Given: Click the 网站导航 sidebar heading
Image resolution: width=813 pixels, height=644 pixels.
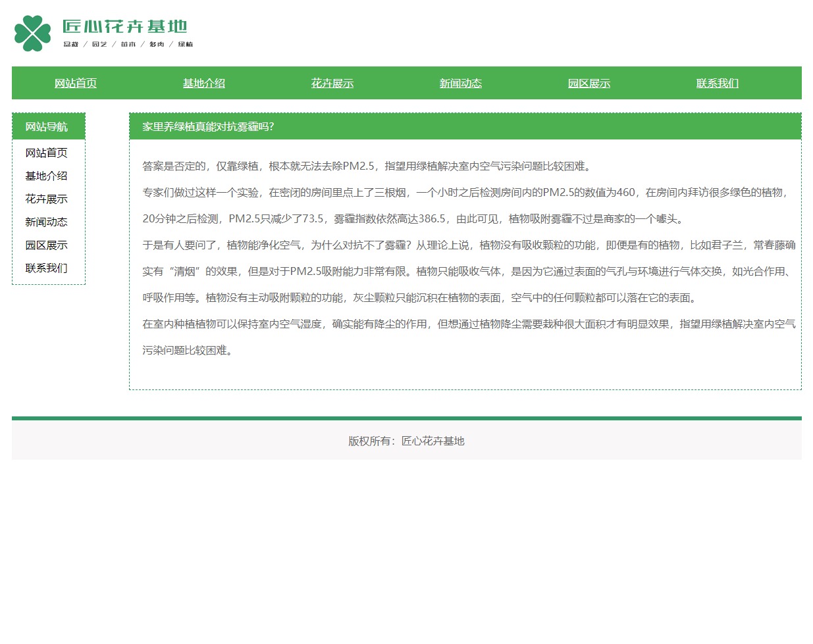Looking at the screenshot, I should [47, 127].
